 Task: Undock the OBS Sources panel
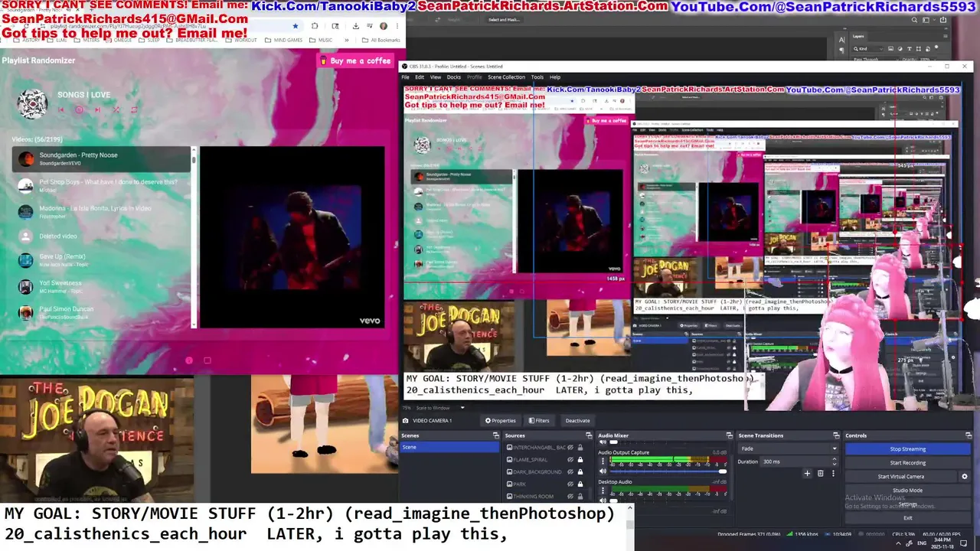[588, 435]
